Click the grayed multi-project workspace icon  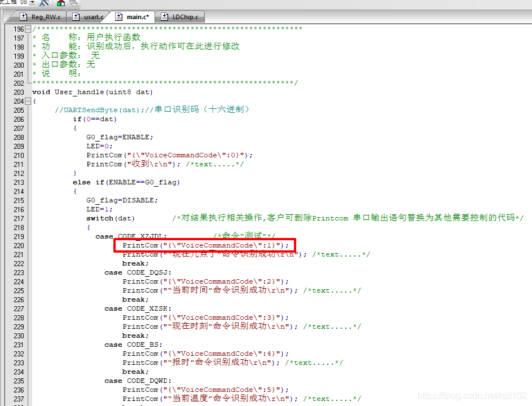pyautogui.click(x=73, y=3)
